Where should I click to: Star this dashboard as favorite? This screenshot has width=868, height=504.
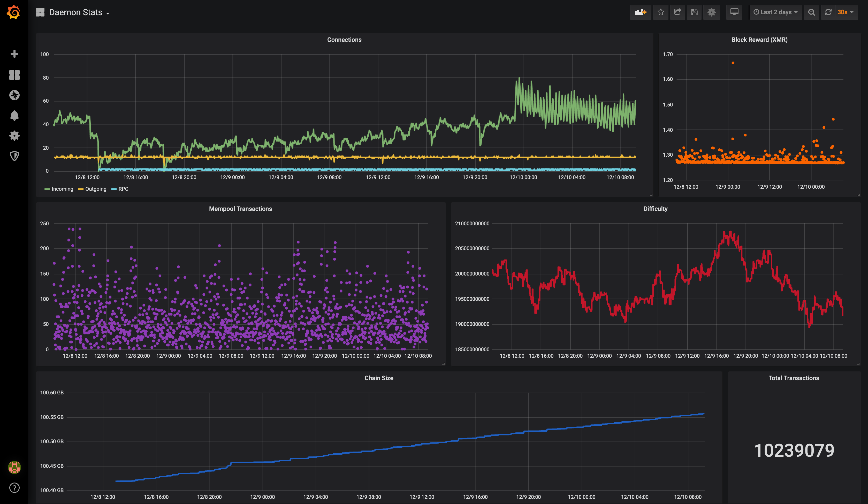(x=660, y=12)
